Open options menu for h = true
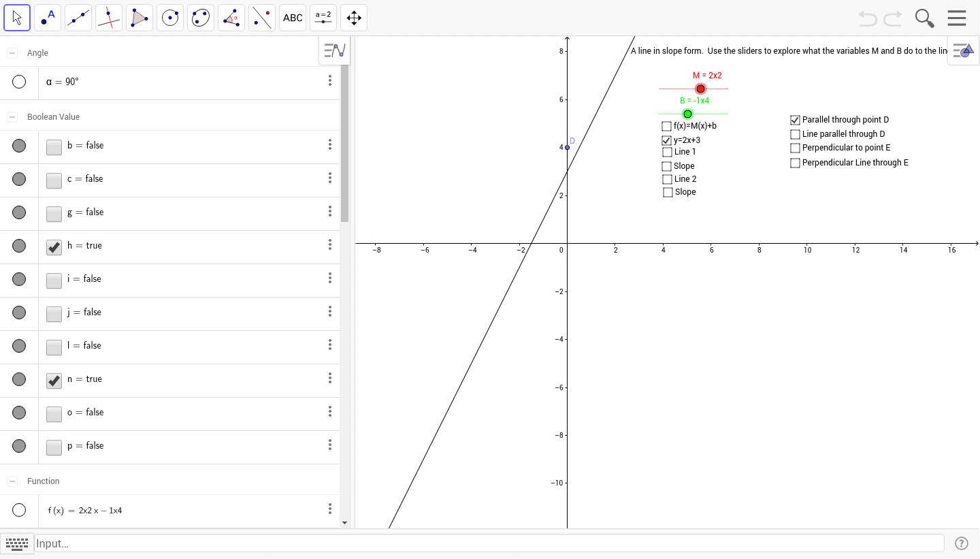Screen dimensions: 980x559 pyautogui.click(x=330, y=244)
